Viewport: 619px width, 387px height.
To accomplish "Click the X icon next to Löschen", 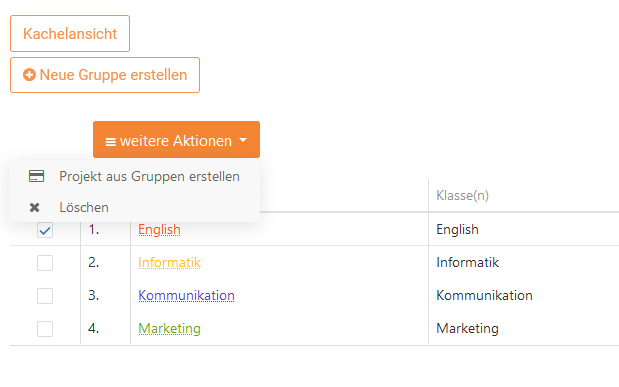I will pyautogui.click(x=34, y=207).
